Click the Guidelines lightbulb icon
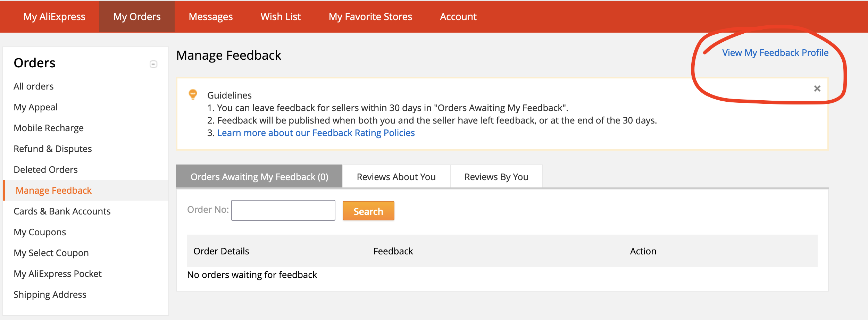 click(193, 94)
